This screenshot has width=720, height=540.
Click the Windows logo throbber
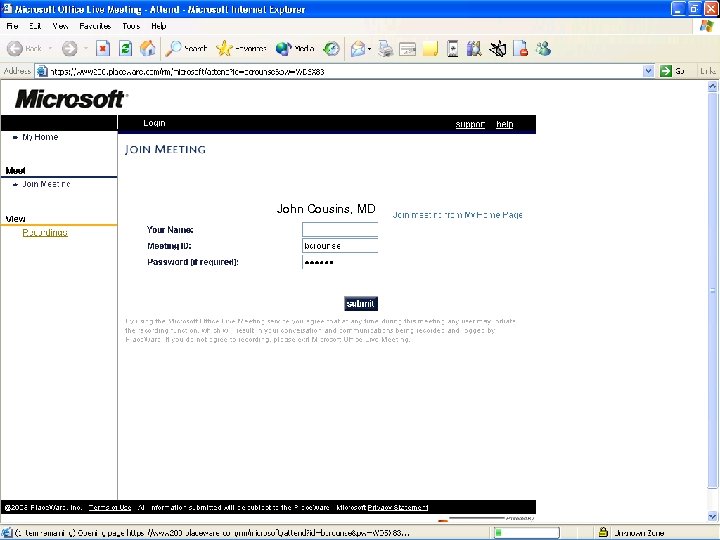(706, 26)
